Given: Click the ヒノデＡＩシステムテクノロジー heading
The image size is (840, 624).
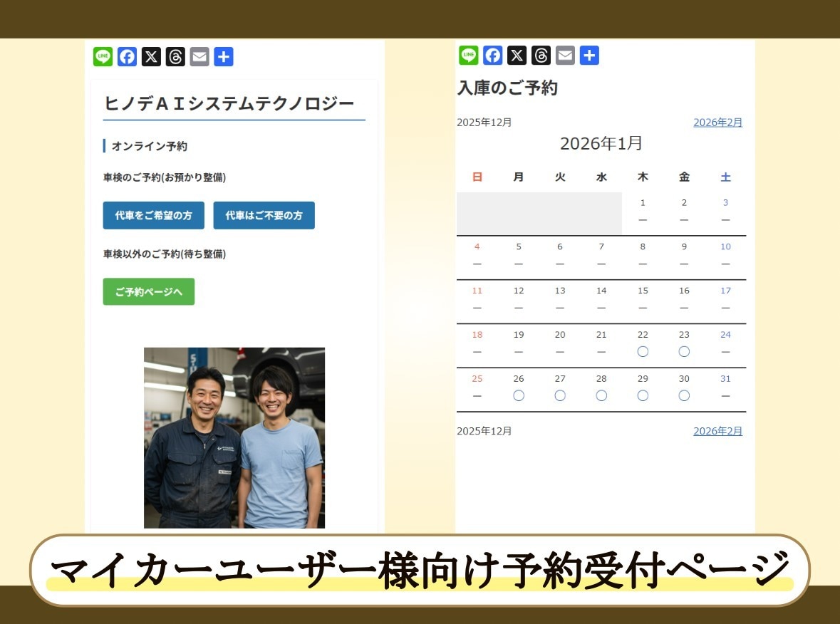Looking at the screenshot, I should coord(229,103).
